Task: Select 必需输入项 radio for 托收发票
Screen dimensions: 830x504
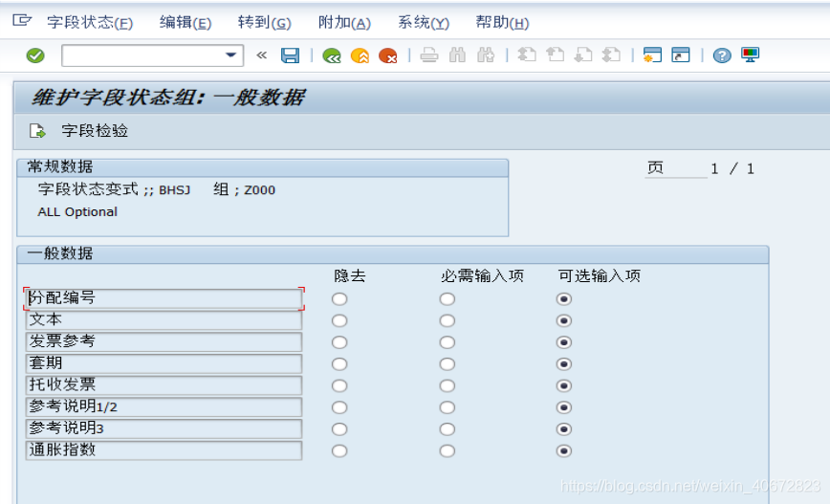Action: (x=448, y=386)
